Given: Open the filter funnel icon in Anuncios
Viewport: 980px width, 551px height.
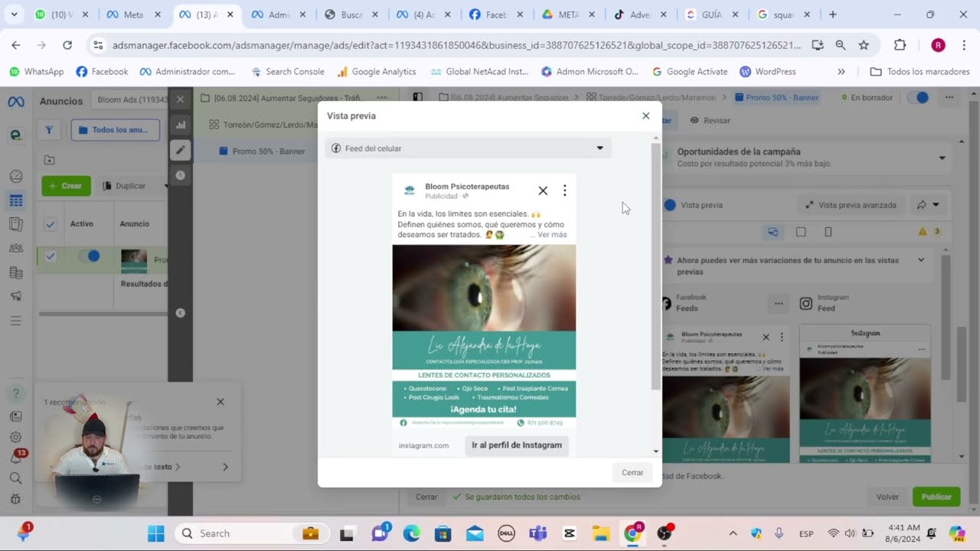Looking at the screenshot, I should pyautogui.click(x=49, y=130).
